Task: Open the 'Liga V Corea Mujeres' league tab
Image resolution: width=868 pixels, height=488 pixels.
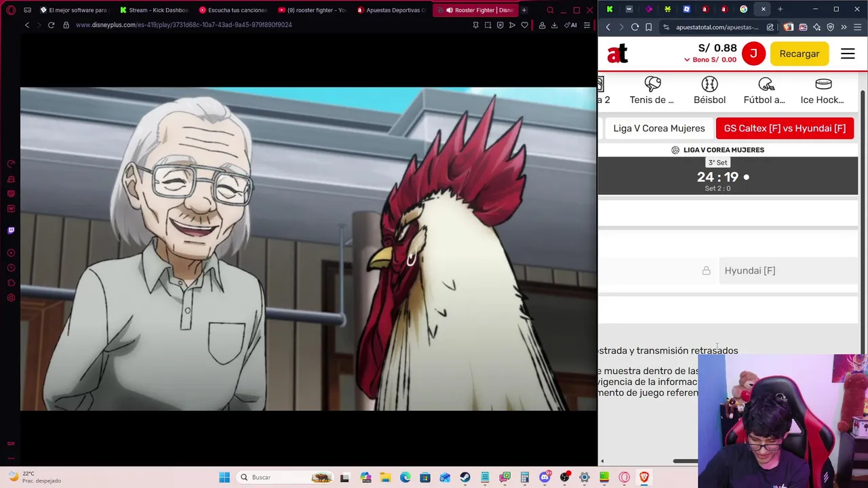Action: (x=659, y=128)
